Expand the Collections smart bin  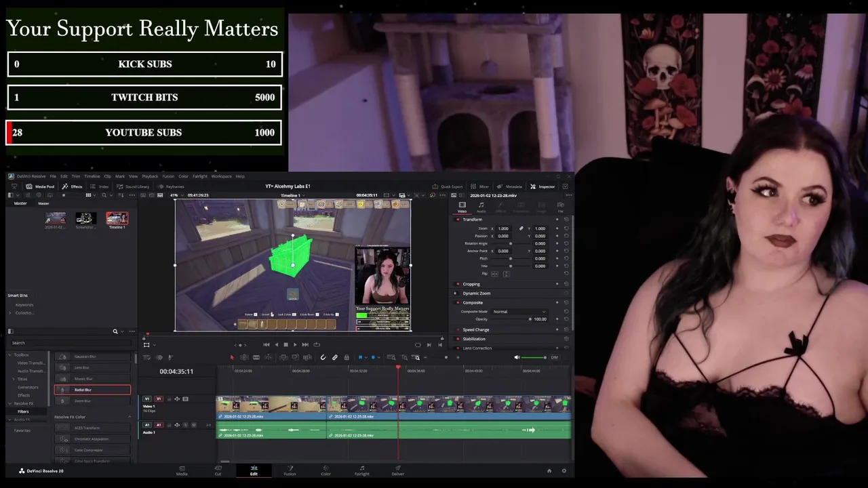[11, 312]
